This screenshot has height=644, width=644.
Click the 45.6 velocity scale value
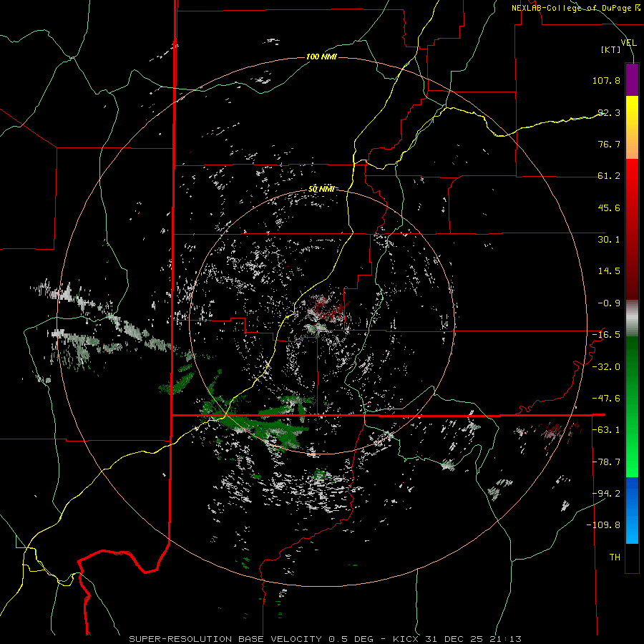pos(609,208)
